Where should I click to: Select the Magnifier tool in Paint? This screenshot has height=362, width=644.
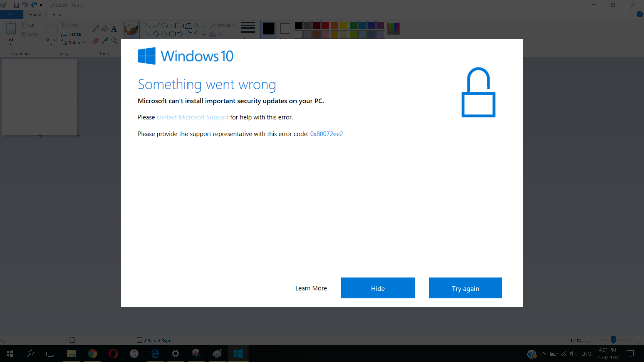click(114, 41)
